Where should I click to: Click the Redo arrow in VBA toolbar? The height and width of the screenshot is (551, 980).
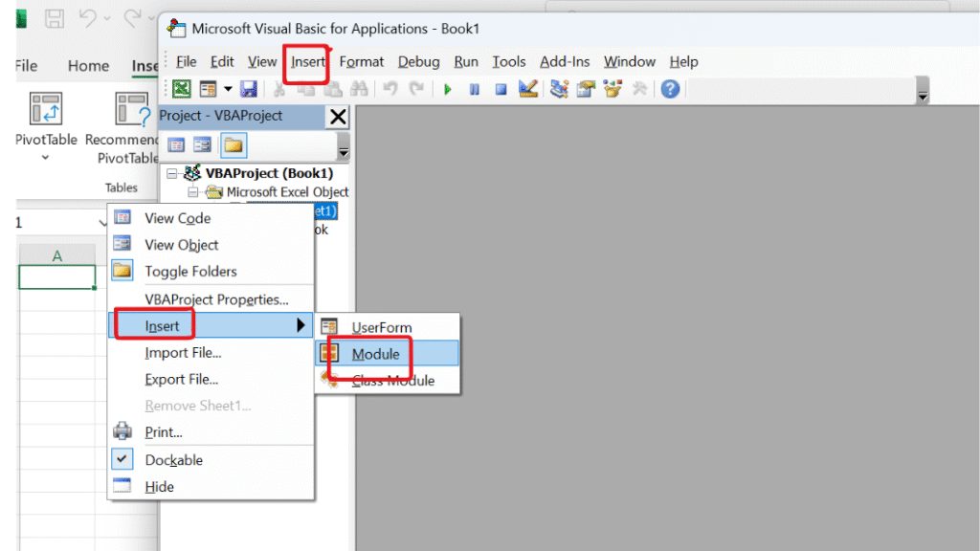pos(417,89)
